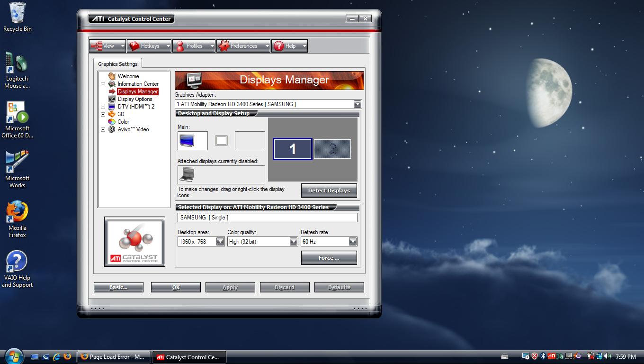The width and height of the screenshot is (644, 364).
Task: Click the Basic... button
Action: pos(118,287)
